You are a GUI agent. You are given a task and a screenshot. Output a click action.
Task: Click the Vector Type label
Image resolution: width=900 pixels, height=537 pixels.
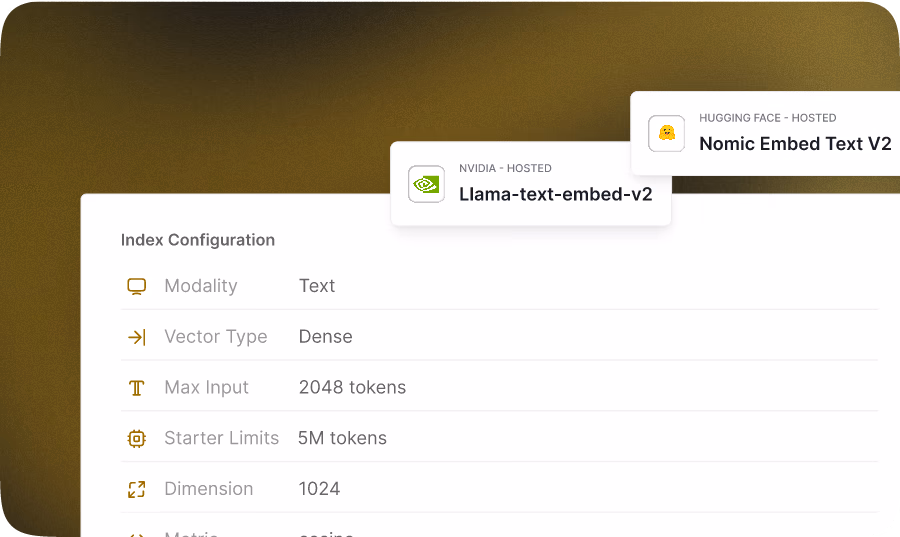[216, 336]
